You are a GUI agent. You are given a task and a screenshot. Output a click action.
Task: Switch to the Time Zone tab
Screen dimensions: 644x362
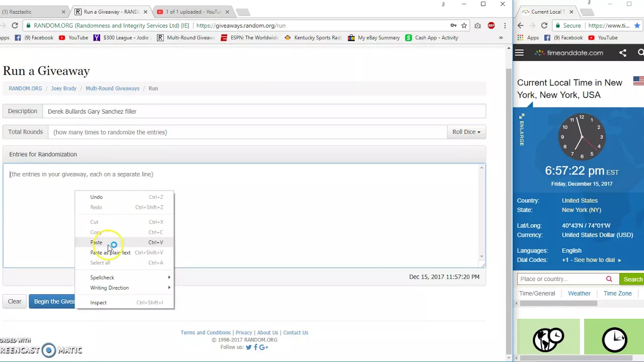[617, 294]
